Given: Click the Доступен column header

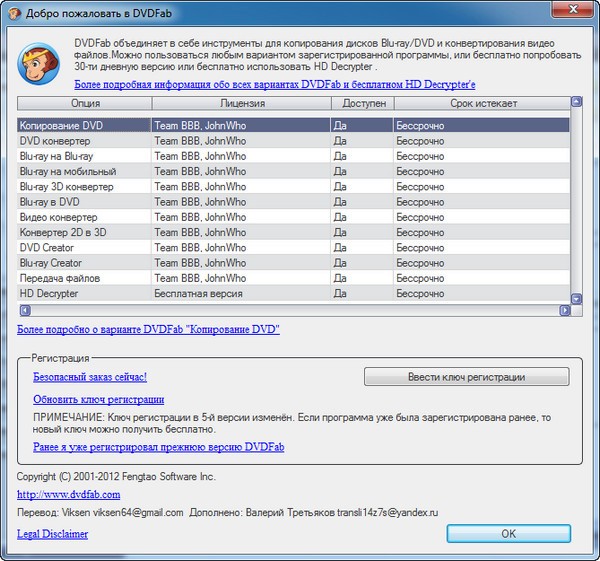Looking at the screenshot, I should [x=361, y=103].
